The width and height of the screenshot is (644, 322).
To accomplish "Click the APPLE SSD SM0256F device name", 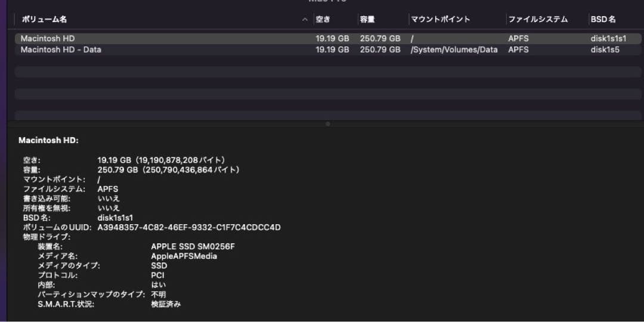I will [x=193, y=246].
